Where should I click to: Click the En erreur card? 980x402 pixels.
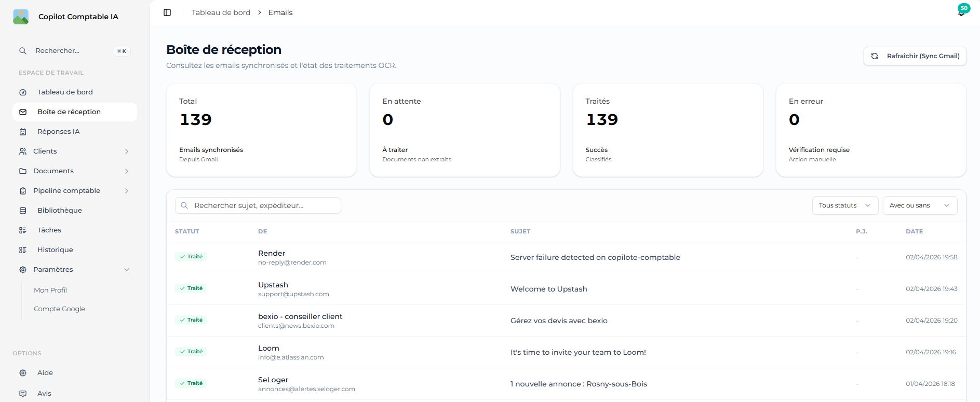(x=871, y=130)
